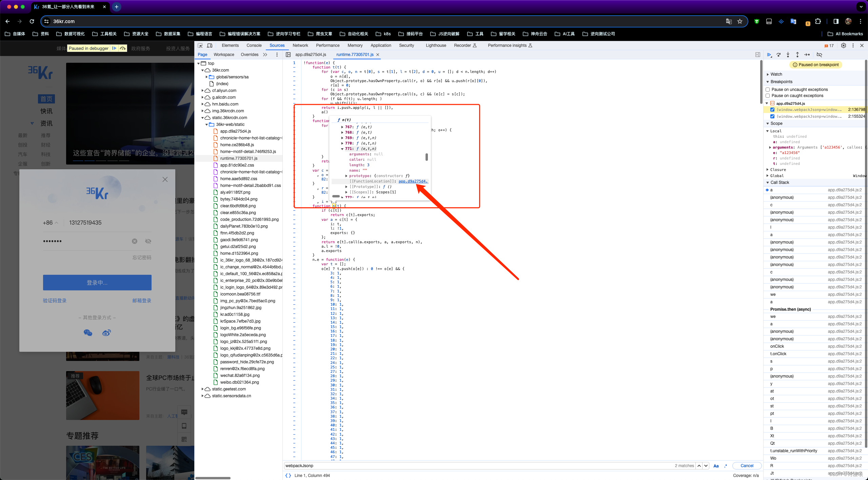Collapse the Scope section
Image resolution: width=868 pixels, height=480 pixels.
click(768, 123)
